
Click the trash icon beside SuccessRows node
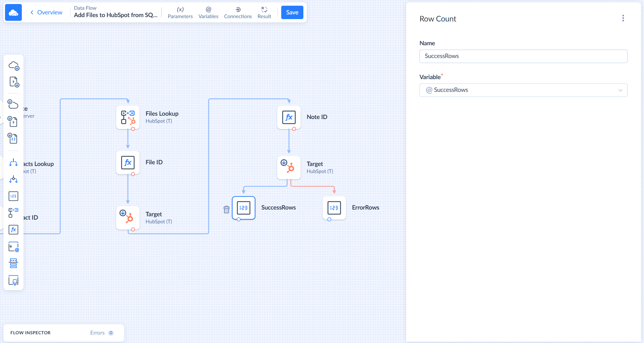tap(227, 210)
